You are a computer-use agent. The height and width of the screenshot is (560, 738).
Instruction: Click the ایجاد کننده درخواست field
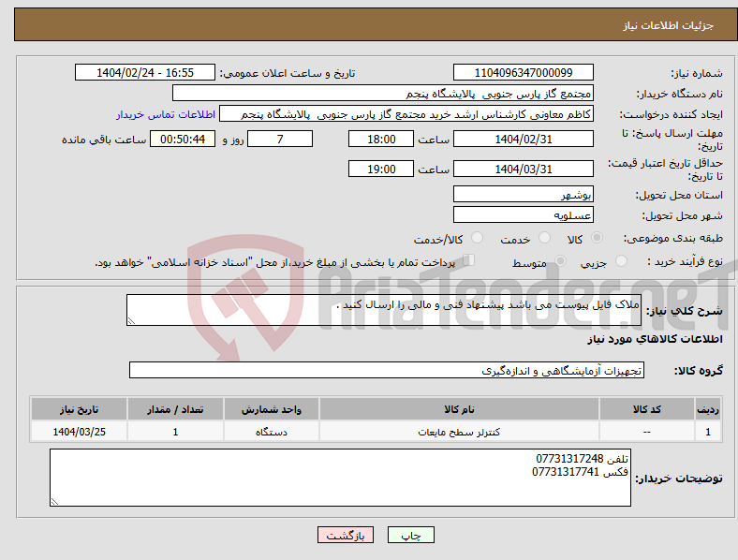coord(406,114)
